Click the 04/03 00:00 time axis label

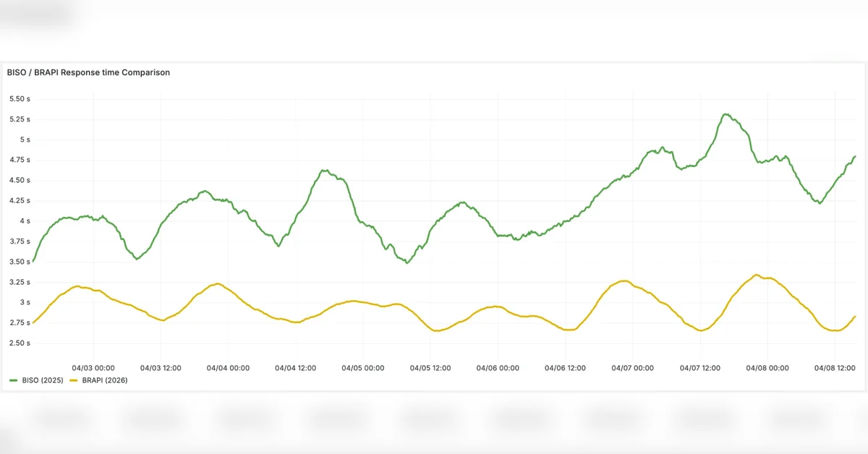(93, 368)
